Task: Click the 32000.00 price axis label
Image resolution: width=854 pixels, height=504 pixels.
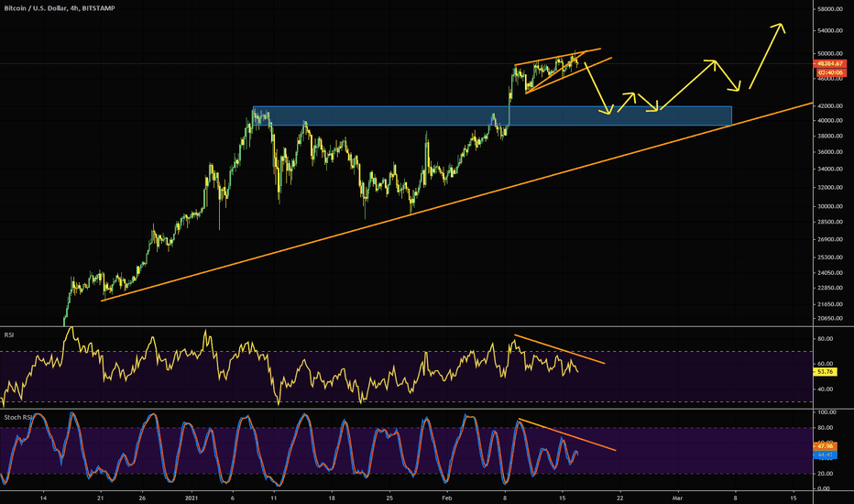Action: click(x=830, y=187)
